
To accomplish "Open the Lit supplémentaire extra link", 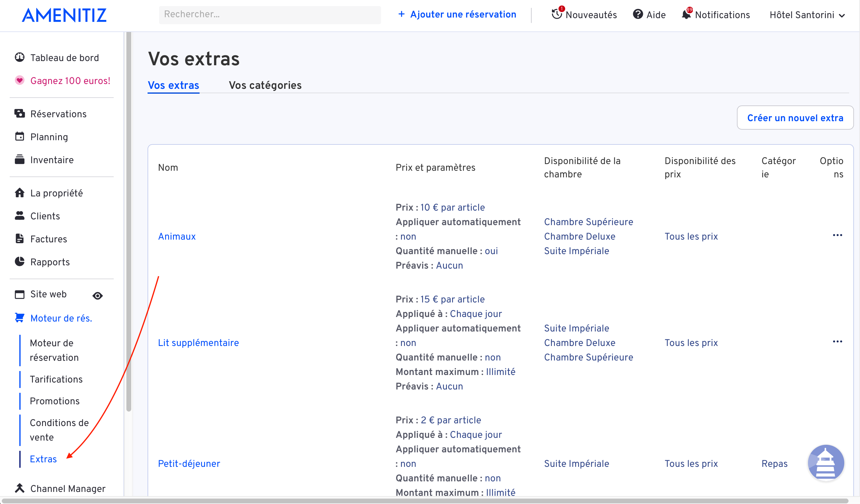I will coord(198,343).
